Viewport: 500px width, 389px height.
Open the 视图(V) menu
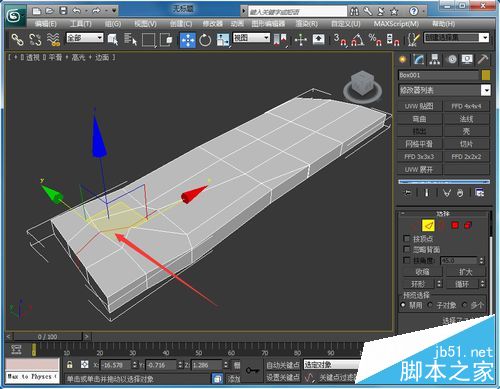point(145,24)
